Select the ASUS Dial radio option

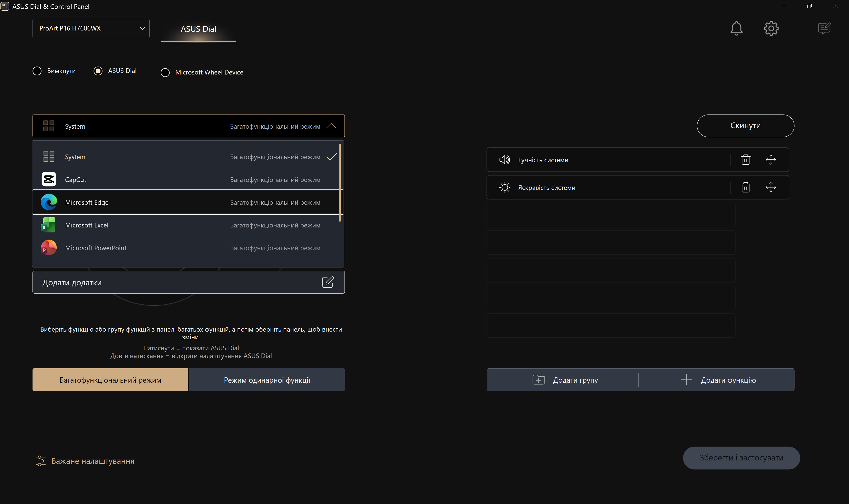click(x=98, y=71)
